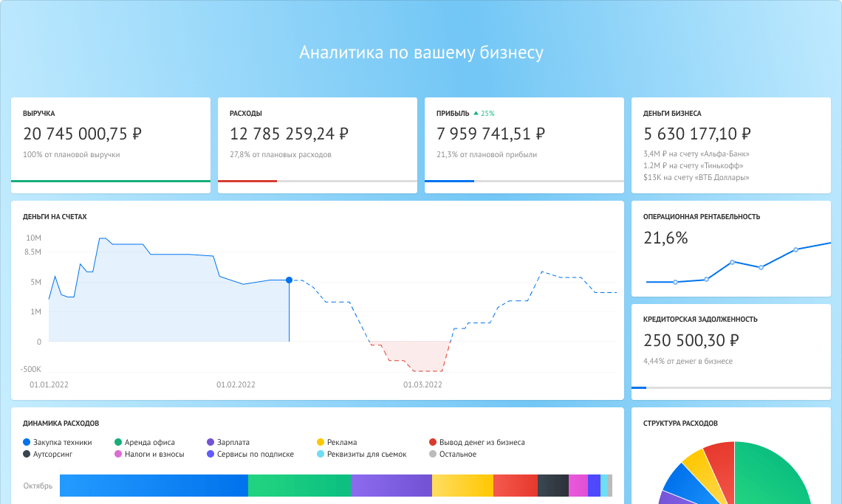The image size is (842, 504).
Task: Click the pink segment of the Октябрь bar
Action: 578,486
